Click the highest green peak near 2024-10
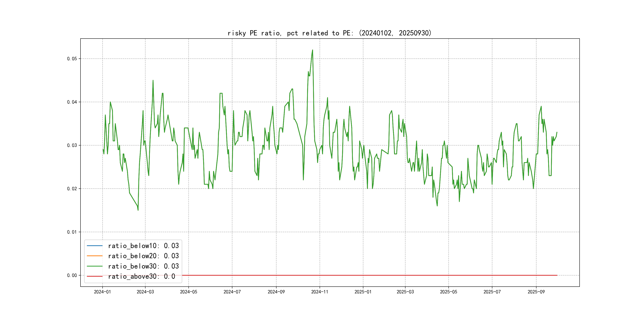The image size is (644, 322). pos(312,50)
